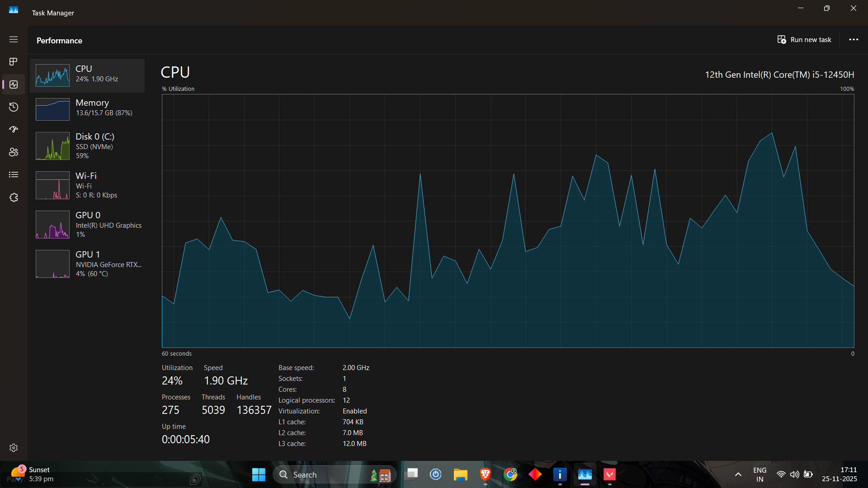Open the Windows Start button
The image size is (868, 488).
coord(259,474)
